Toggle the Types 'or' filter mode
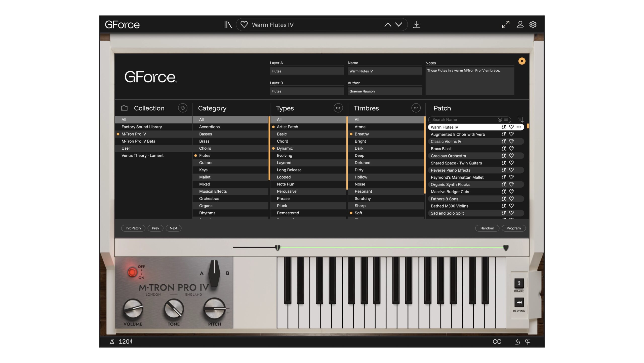The image size is (644, 363). coord(338,108)
